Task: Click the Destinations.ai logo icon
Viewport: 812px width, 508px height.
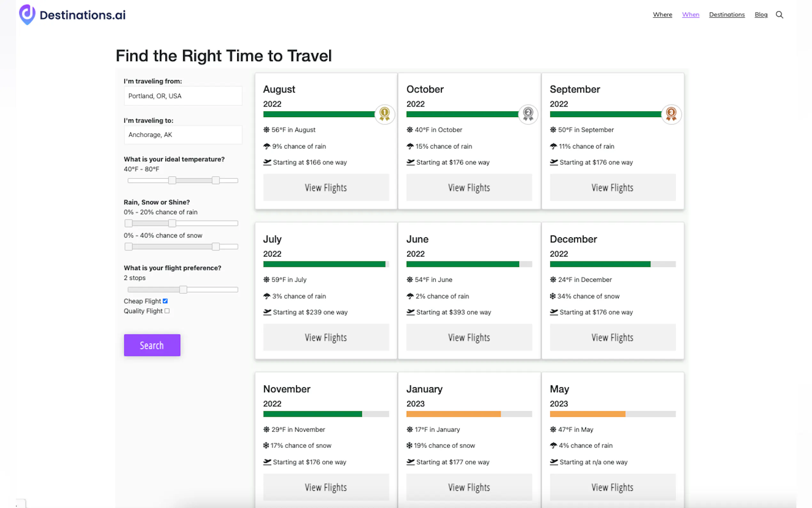Action: pos(27,14)
